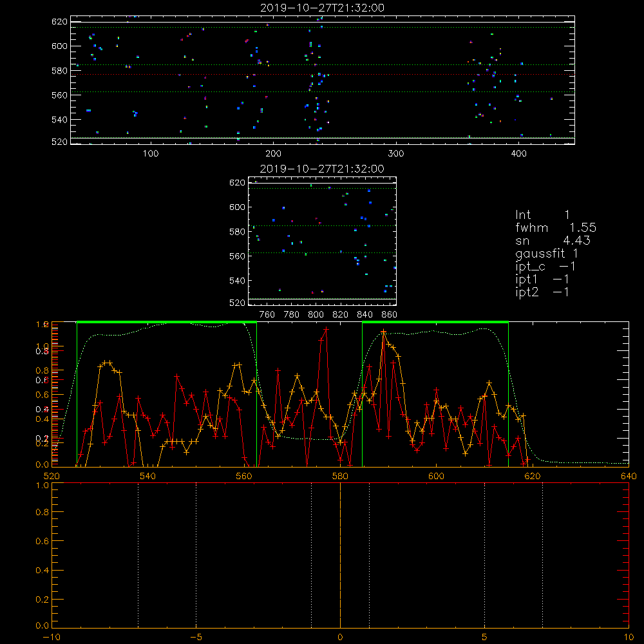Viewport: 644px width, 644px height.
Task: Click the middle plot title 2019-10-27T21:32:00
Action: point(322,169)
